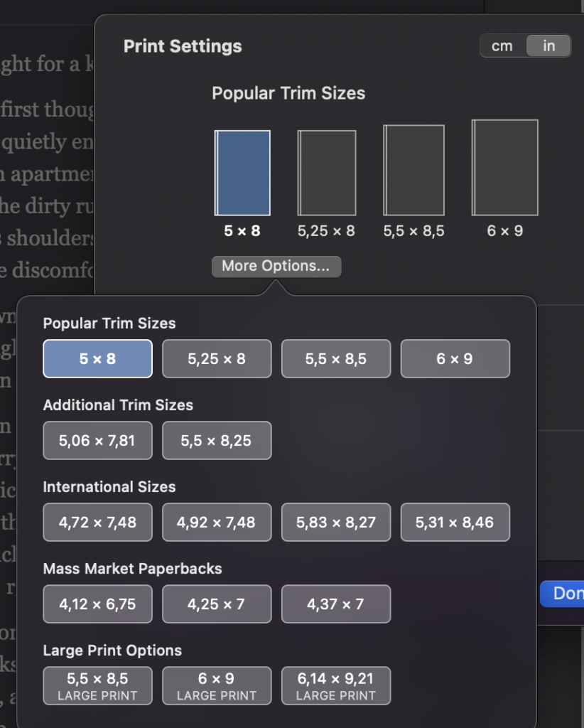
Task: Choose 5,25 × 8 popular trim size button
Action: tap(217, 359)
